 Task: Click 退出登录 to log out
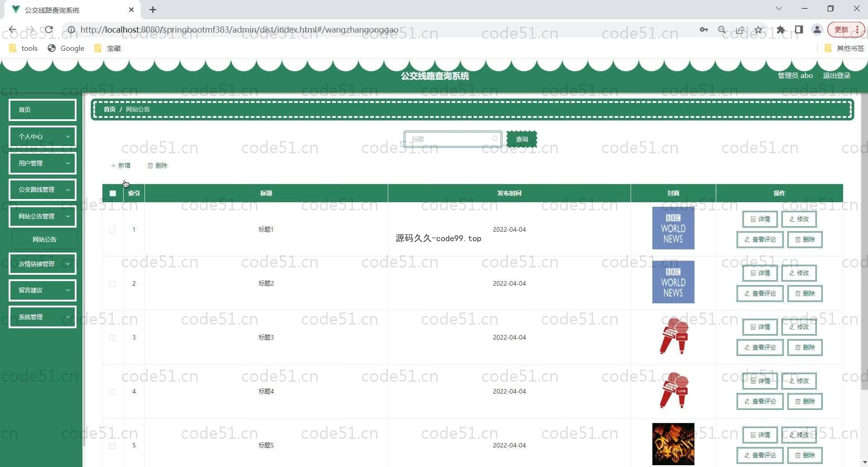coord(836,76)
